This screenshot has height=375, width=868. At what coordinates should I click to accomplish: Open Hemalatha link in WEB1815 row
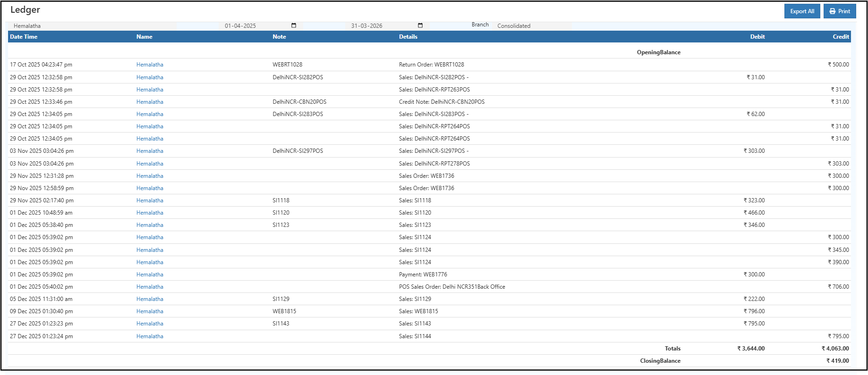[150, 311]
